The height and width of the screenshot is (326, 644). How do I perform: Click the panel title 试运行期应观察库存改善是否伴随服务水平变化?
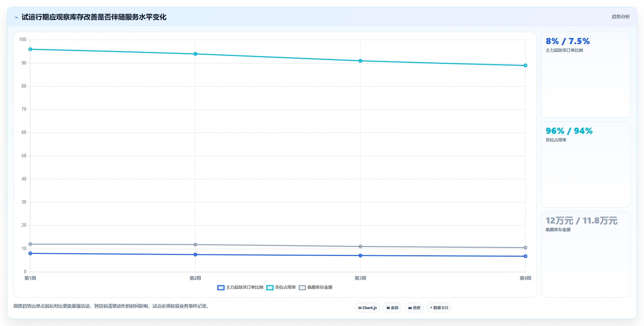[x=94, y=17]
